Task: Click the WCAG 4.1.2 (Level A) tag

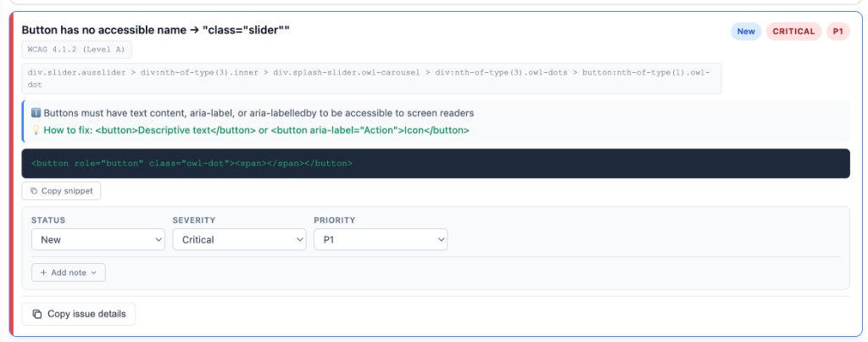Action: pyautogui.click(x=76, y=49)
